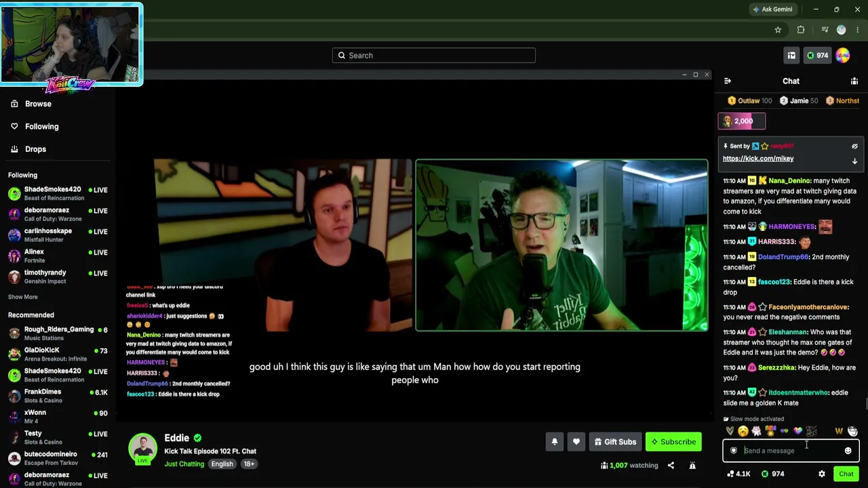Screen dimensions: 868x488
Task: Open butecodomineiro Escape From Tarkov channel
Action: (58, 458)
